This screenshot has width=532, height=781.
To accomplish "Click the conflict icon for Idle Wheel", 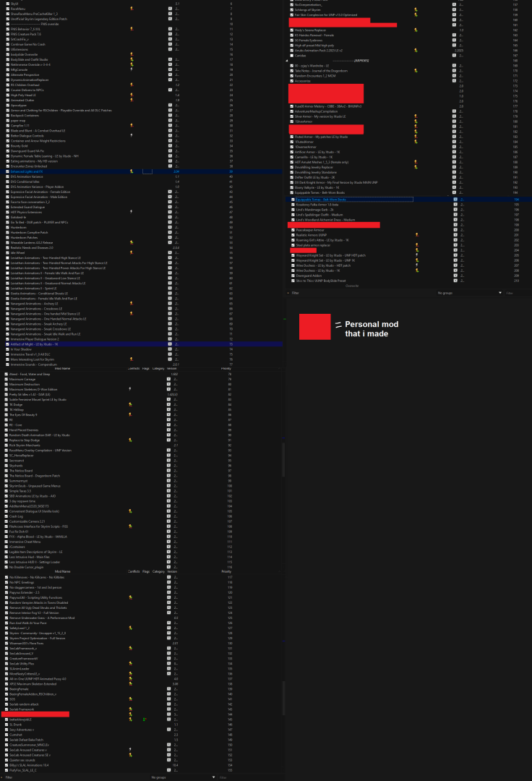I will point(132,252).
